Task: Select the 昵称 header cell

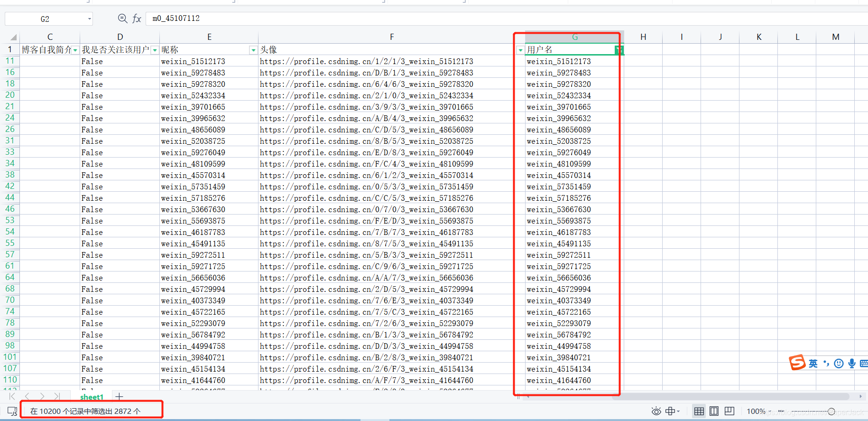Action: point(209,49)
